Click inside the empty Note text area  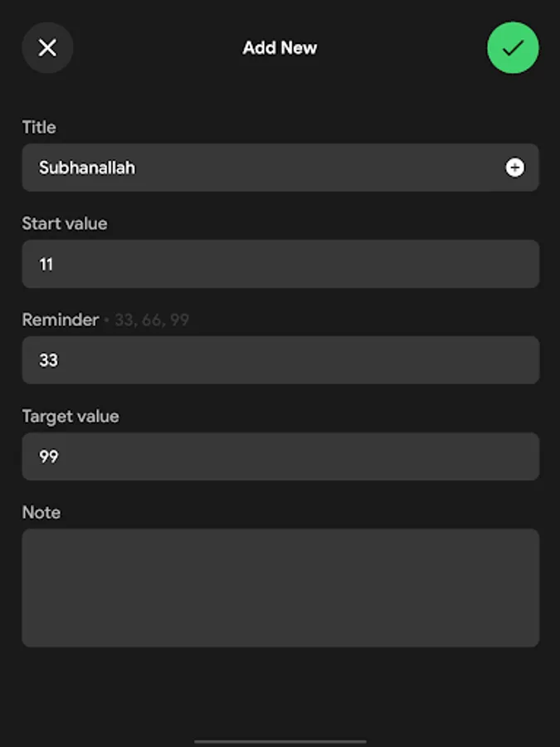pos(280,588)
